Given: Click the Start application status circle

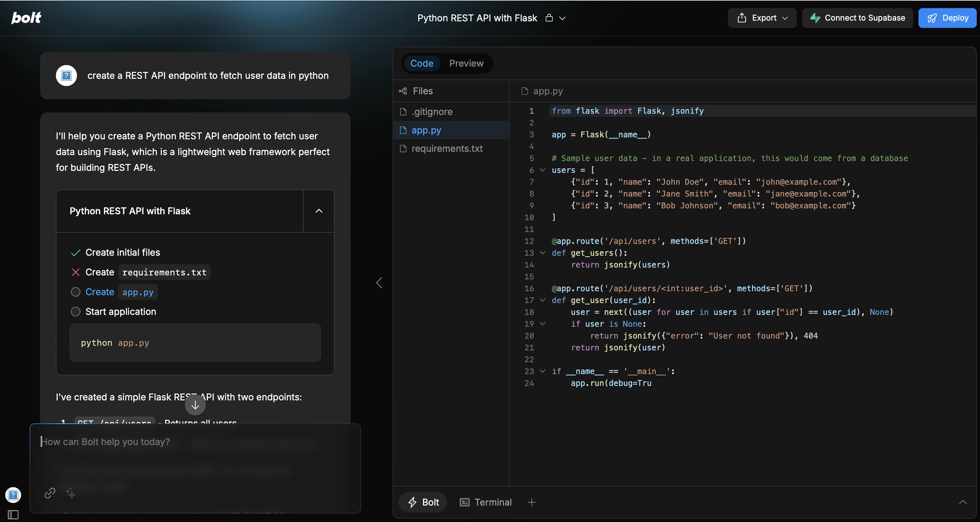Looking at the screenshot, I should coord(76,312).
